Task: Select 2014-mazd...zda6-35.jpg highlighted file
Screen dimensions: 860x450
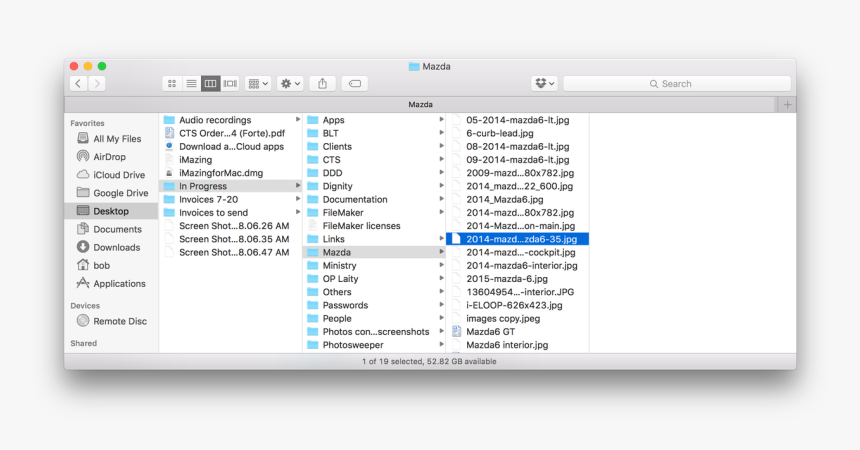Action: tap(518, 239)
